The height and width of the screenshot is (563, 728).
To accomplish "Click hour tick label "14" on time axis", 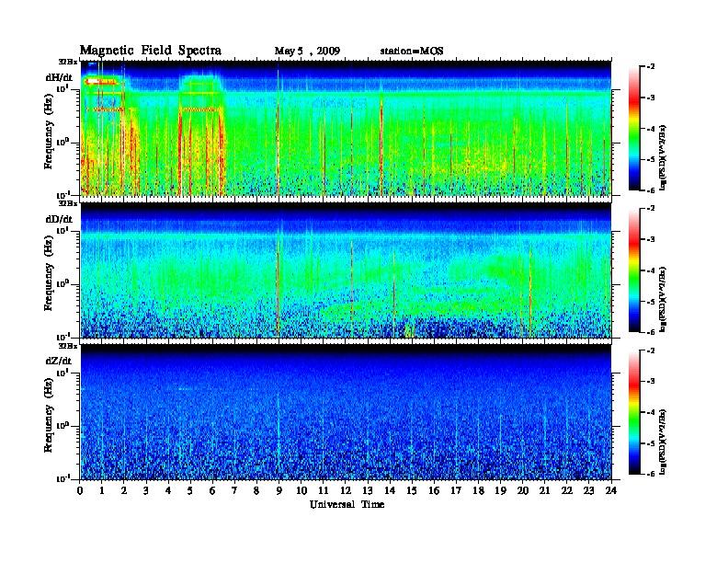I will tap(390, 490).
